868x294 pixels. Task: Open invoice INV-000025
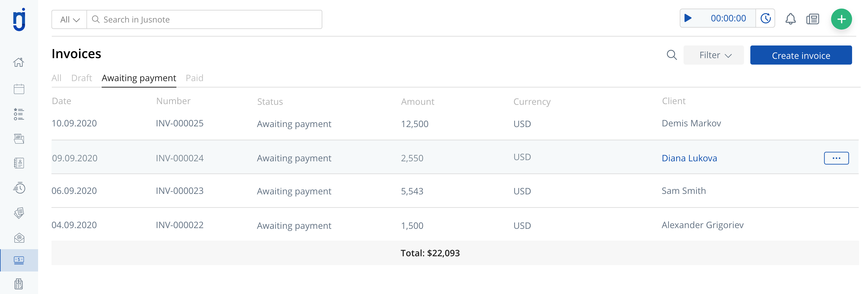click(x=180, y=123)
